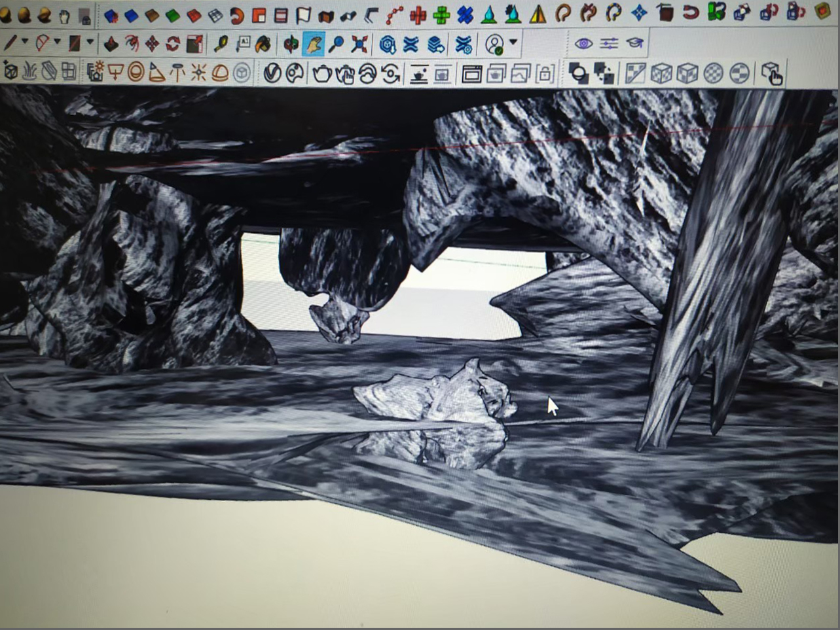Toggle the purple eye visibility icon

pyautogui.click(x=583, y=44)
